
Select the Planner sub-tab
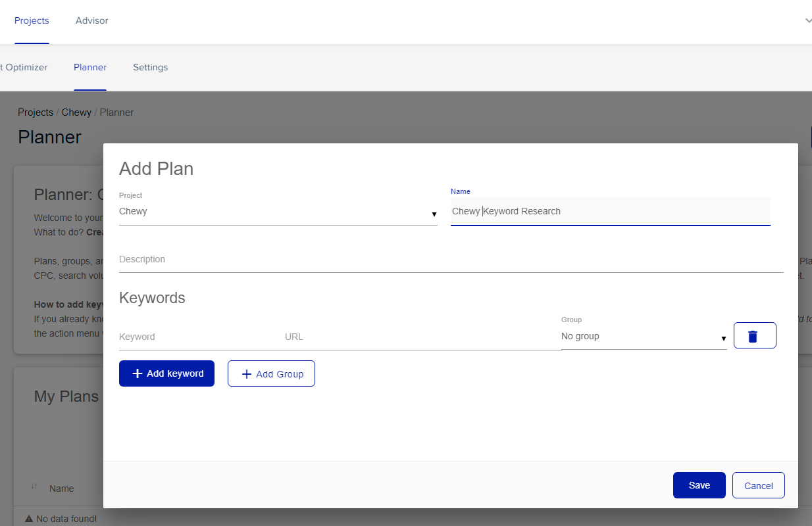[x=90, y=67]
